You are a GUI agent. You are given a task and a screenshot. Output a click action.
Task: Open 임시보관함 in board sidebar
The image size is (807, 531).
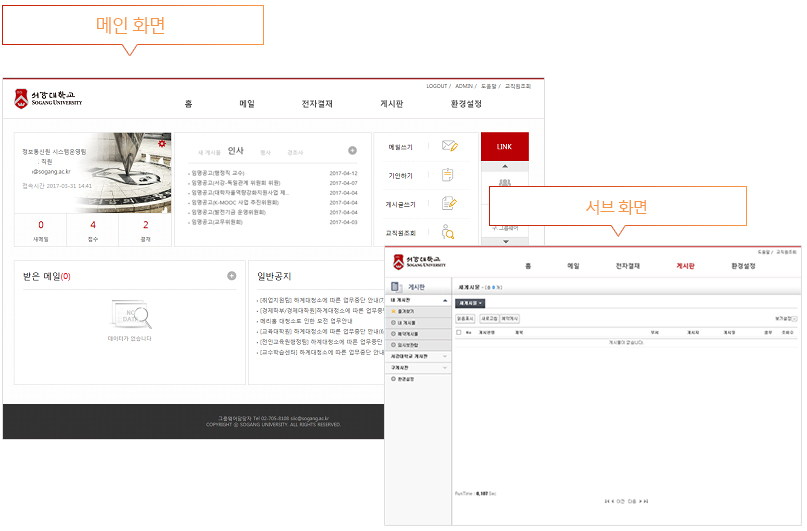coord(408,345)
